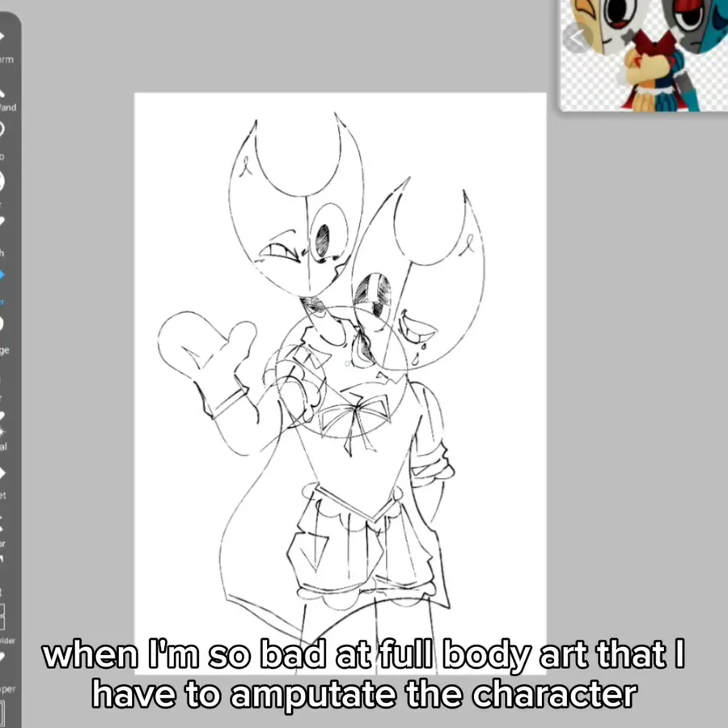The image size is (728, 728).
Task: Choose the Lasso tool in the toolbar
Action: [x=2, y=139]
